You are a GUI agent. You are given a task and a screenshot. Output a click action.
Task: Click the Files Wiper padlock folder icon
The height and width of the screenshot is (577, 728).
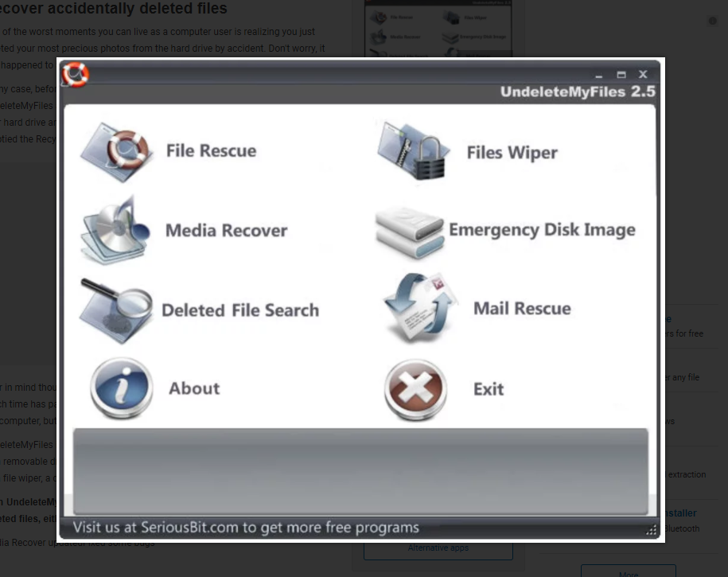point(414,151)
